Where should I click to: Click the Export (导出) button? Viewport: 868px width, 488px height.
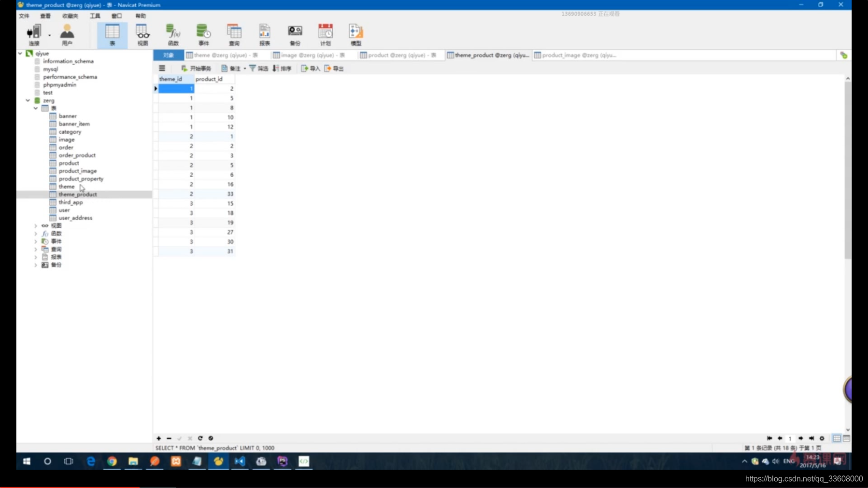tap(334, 69)
